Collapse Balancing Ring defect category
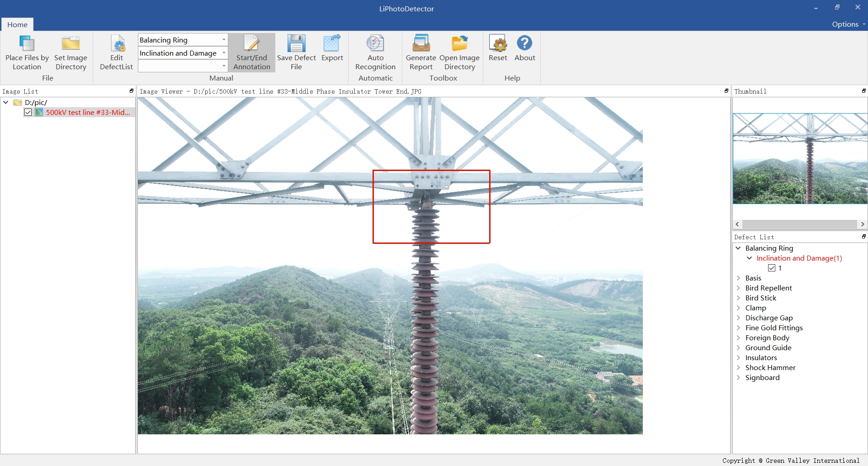 tap(738, 248)
